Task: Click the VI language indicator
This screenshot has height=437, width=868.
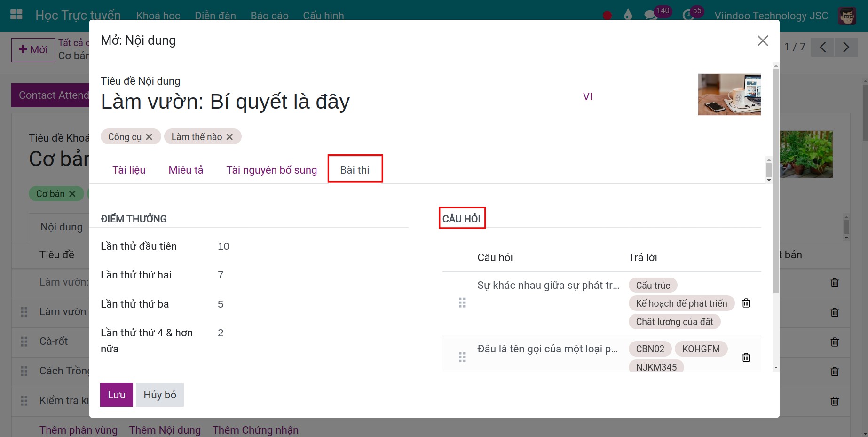Action: point(588,96)
